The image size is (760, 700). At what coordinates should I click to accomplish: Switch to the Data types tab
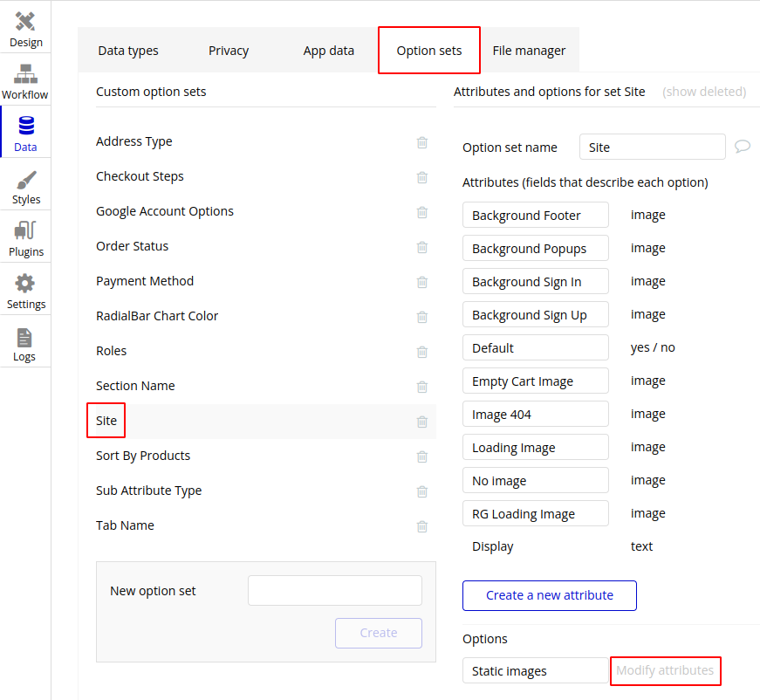tap(128, 51)
